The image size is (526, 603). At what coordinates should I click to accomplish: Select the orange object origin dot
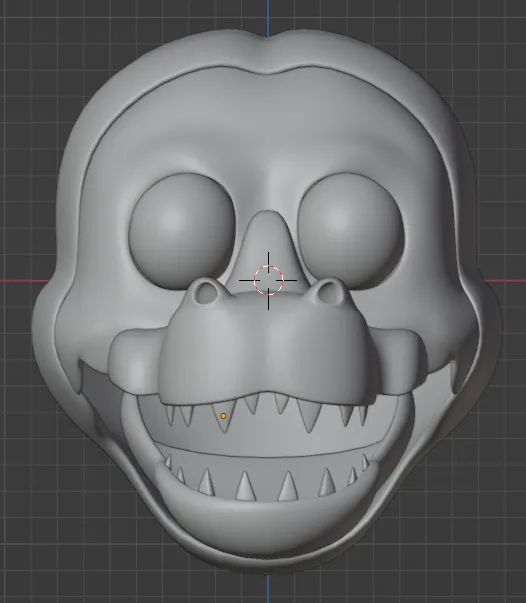(x=223, y=416)
